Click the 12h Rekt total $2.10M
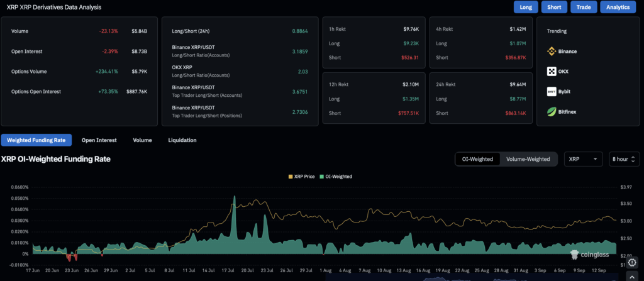The width and height of the screenshot is (644, 281). coord(411,85)
